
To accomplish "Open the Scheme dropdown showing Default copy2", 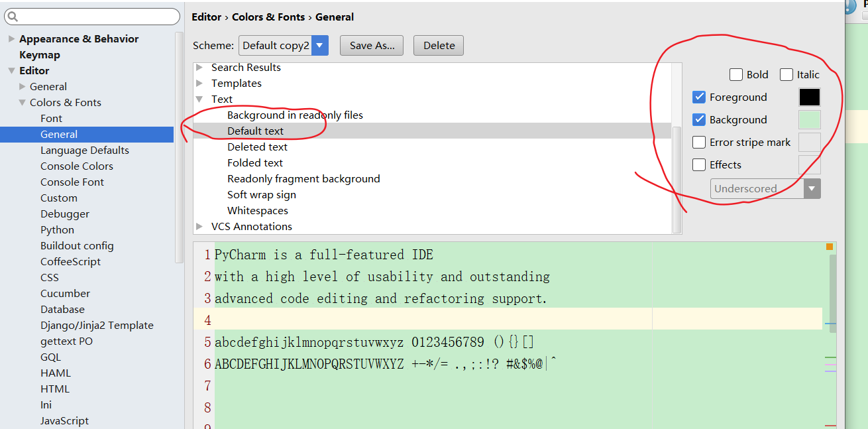I will coord(319,45).
